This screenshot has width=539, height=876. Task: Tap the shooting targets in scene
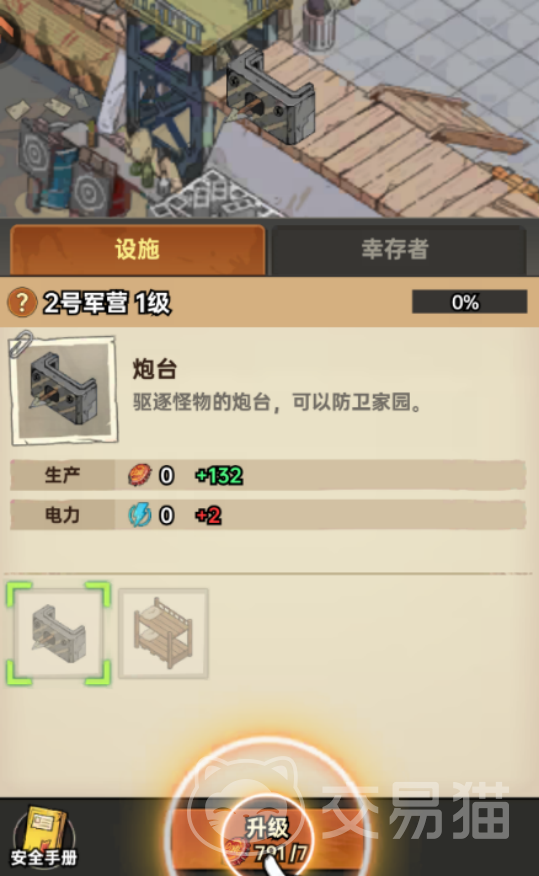point(61,168)
